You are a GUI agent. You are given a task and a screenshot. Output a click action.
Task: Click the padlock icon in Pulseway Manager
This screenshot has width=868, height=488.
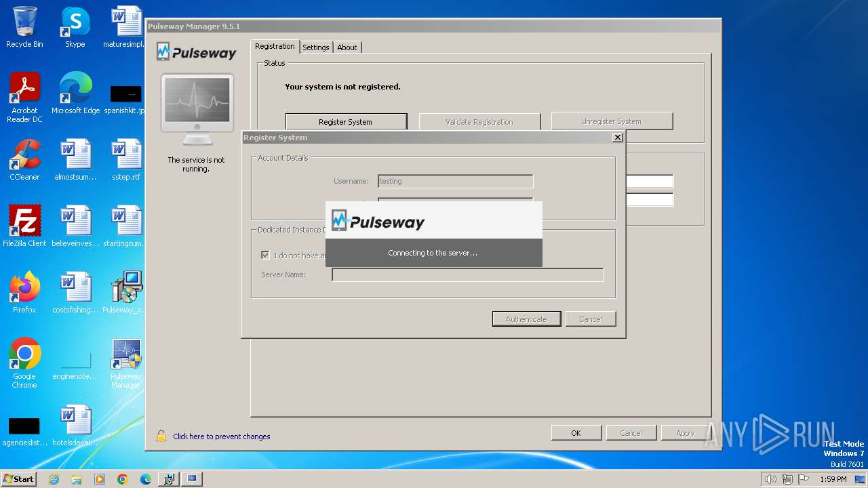coord(161,436)
